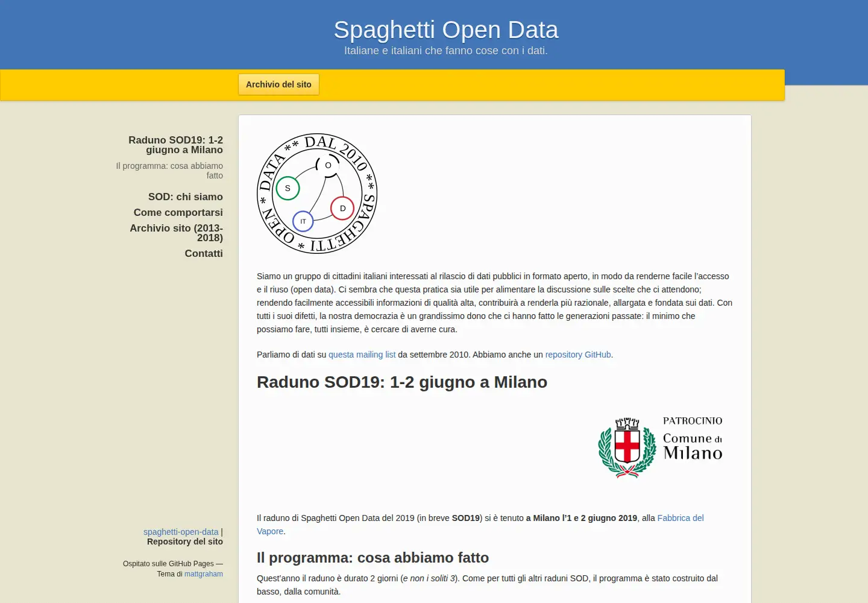Screen dimensions: 868x603
Task: Open Contatti sidebar link
Action: point(204,253)
